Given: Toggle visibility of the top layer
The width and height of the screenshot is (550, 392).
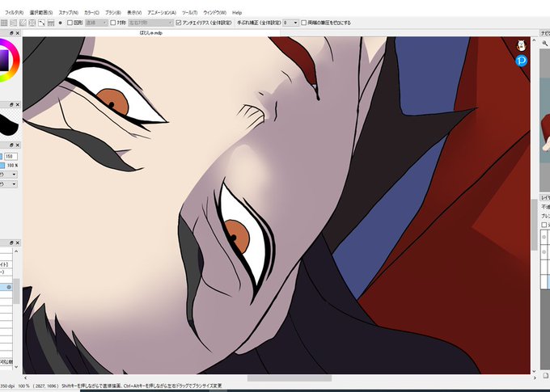Looking at the screenshot, I should click(x=544, y=237).
